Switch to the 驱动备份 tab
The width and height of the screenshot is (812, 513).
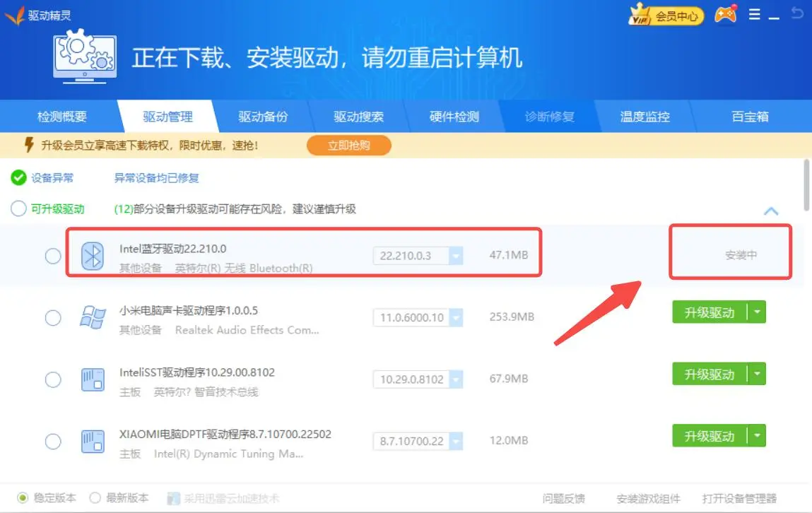tap(263, 117)
